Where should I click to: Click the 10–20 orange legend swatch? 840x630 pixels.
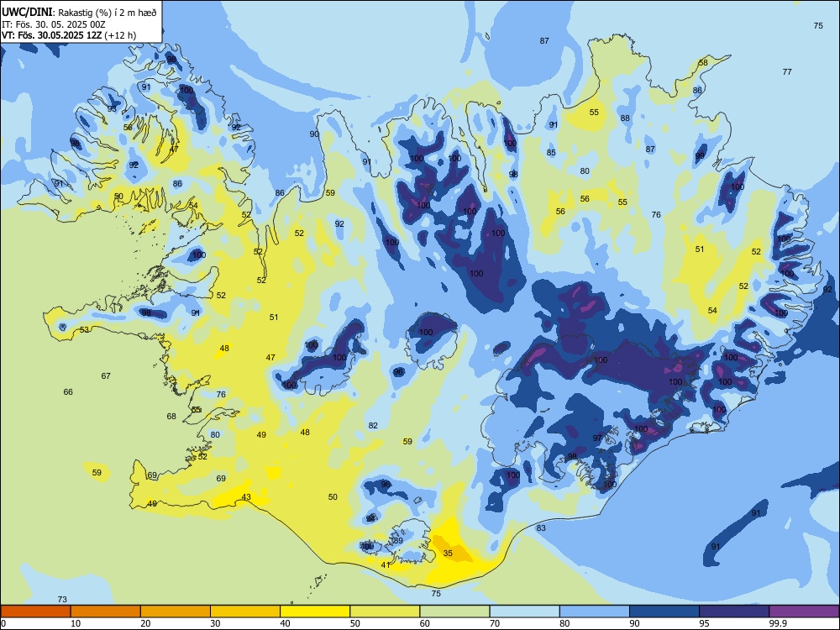pos(106,612)
